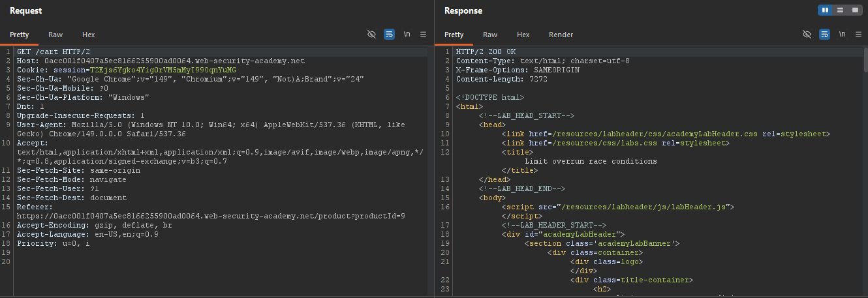Click the section class='academyLabBanner' line
This screenshot has height=298, width=868.
(x=602, y=243)
